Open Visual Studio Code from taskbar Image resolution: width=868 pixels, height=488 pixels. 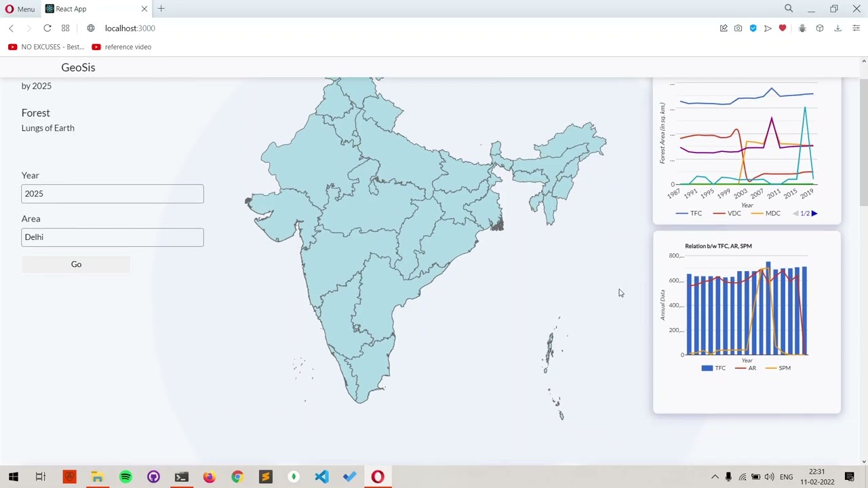[x=321, y=477]
